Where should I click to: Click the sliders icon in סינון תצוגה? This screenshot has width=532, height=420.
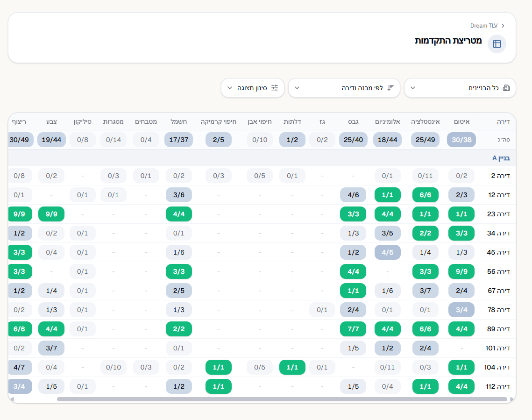(x=275, y=88)
